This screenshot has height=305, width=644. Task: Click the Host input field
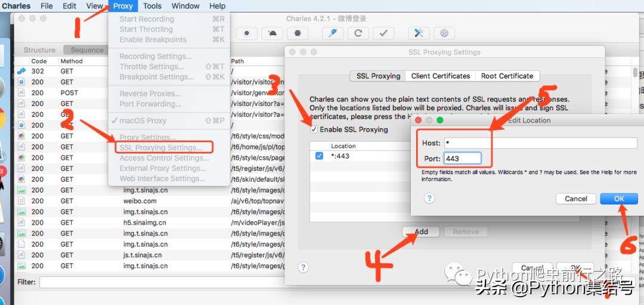click(540, 143)
